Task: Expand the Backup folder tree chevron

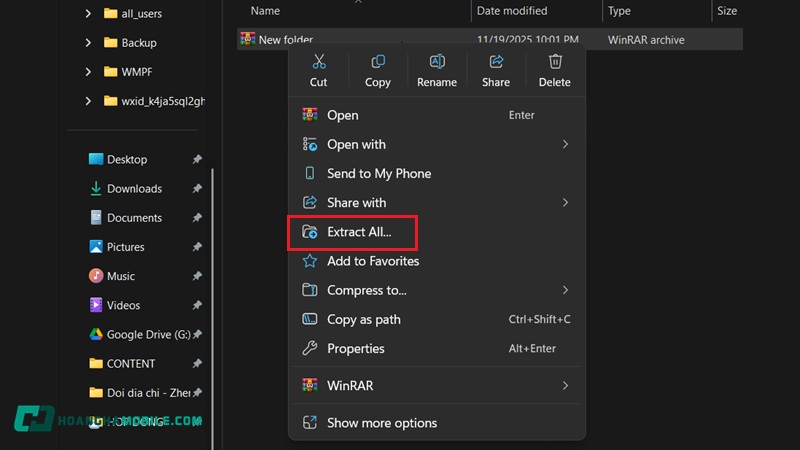Action: click(88, 43)
